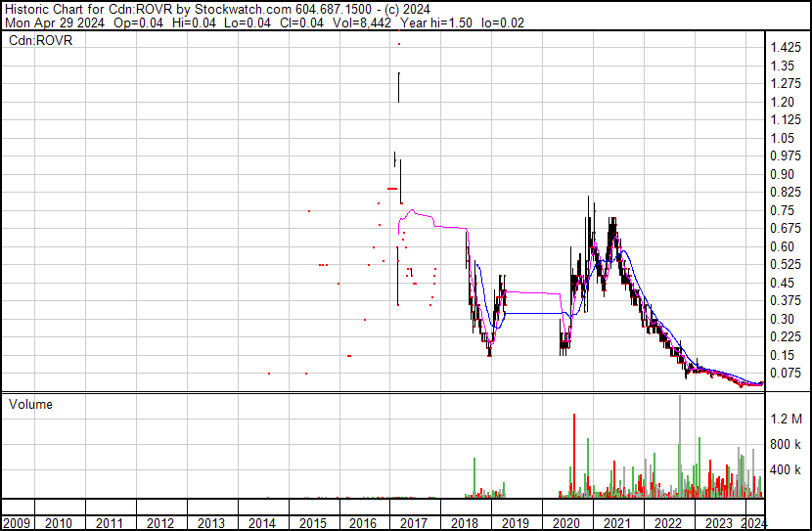This screenshot has height=531, width=812.
Task: Click the 0.45 price axis label
Action: point(782,283)
